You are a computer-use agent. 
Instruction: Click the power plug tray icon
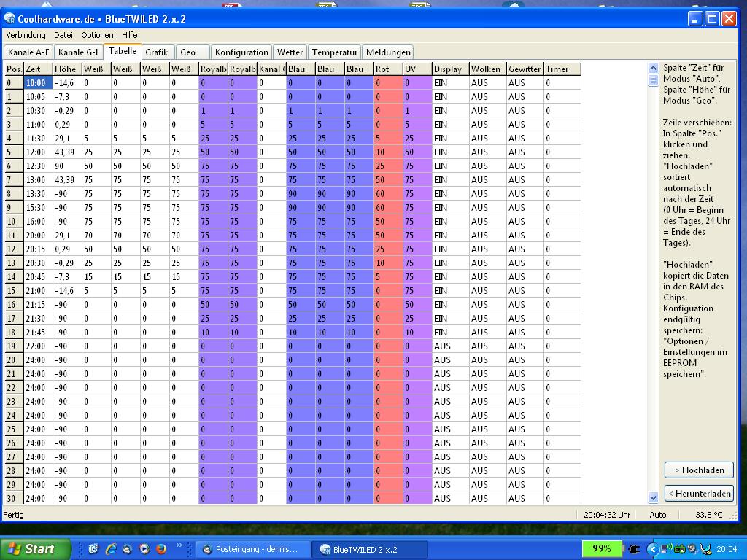(x=634, y=549)
